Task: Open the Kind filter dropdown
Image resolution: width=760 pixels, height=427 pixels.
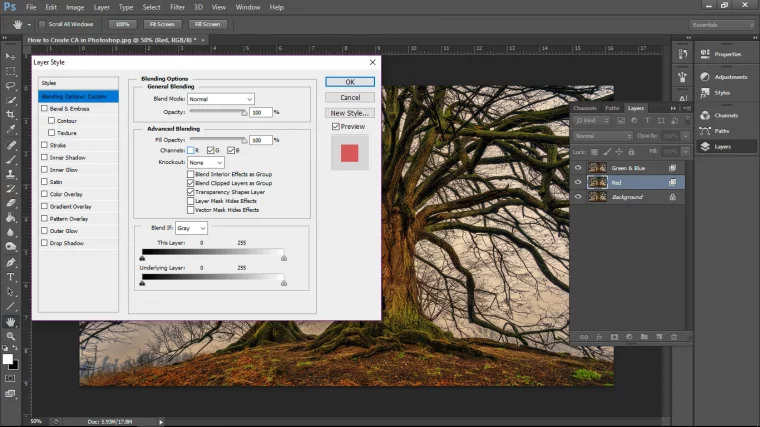Action: (x=592, y=121)
